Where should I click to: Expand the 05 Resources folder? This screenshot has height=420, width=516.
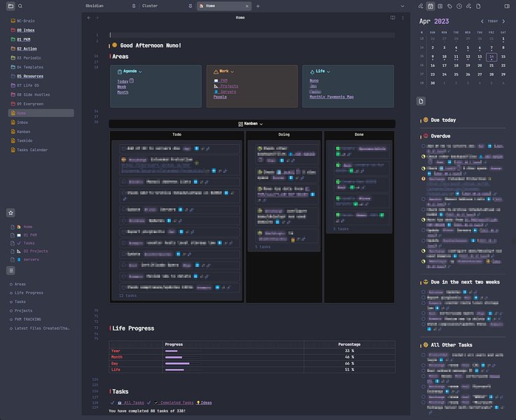[30, 76]
